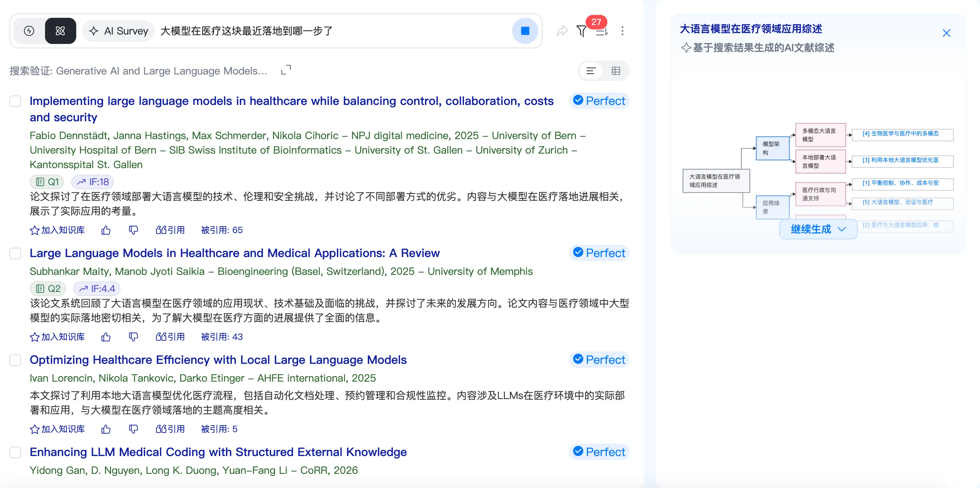Open the sort order icon
The image size is (980, 488).
(602, 32)
